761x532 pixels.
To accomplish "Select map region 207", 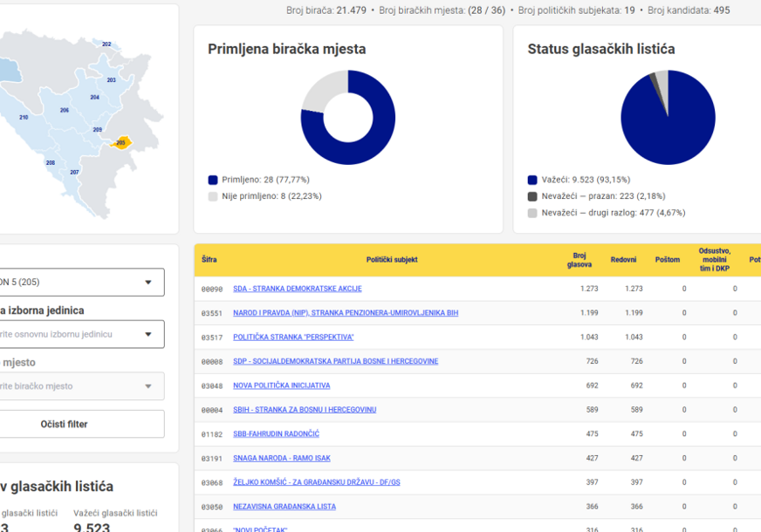I will (x=74, y=172).
